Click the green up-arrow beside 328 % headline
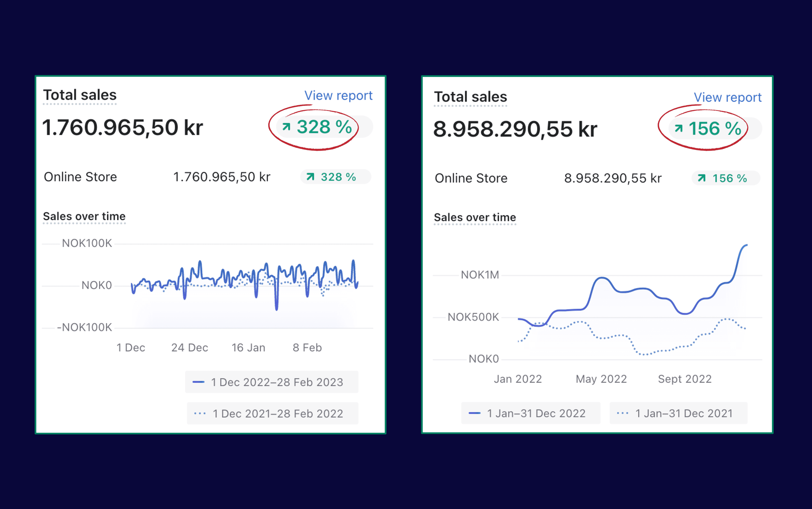This screenshot has width=812, height=509. [286, 127]
